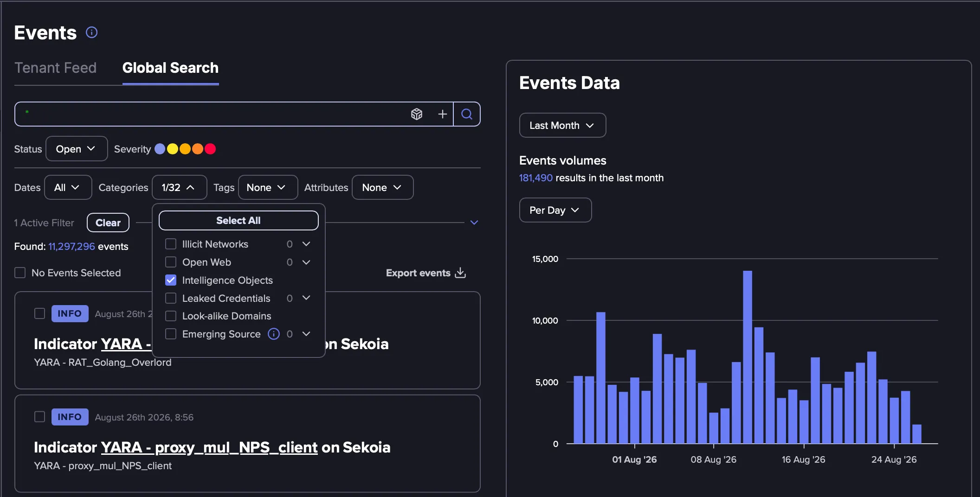Uncheck the Intelligence Objects category
Image resolution: width=980 pixels, height=497 pixels.
click(x=171, y=280)
